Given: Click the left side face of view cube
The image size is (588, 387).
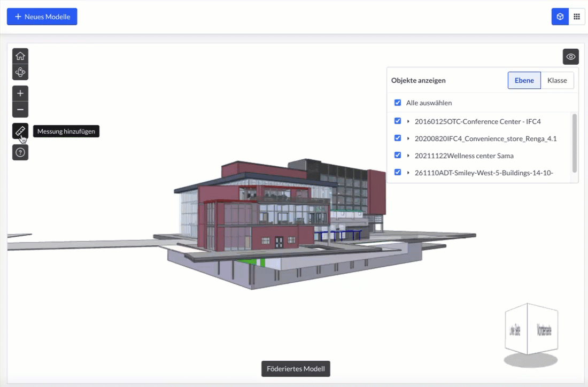Looking at the screenshot, I should click(x=516, y=330).
